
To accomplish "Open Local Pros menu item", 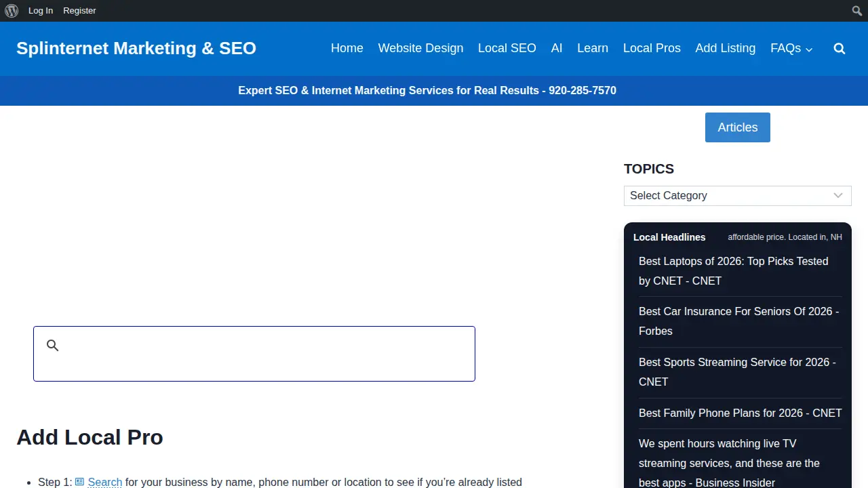I will click(652, 48).
